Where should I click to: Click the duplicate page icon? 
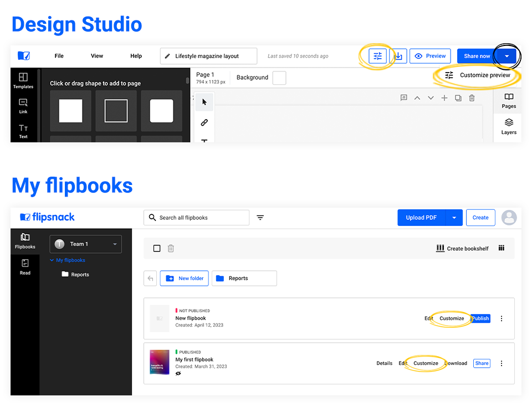(x=458, y=98)
